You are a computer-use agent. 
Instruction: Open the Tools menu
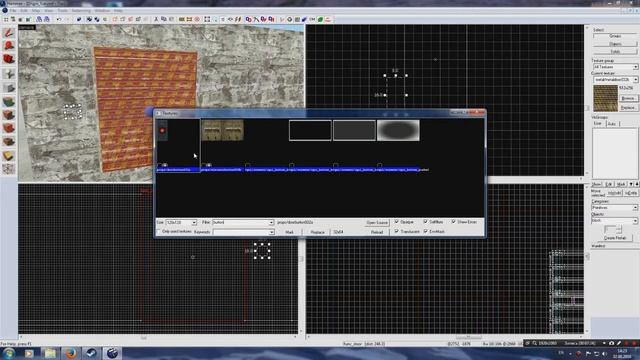click(x=62, y=11)
